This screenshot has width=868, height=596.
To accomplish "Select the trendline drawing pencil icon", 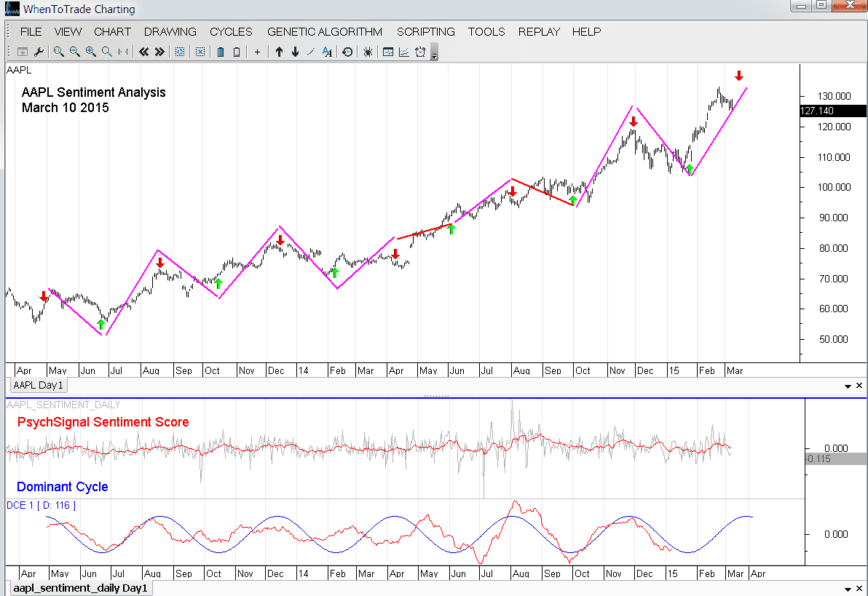I will point(311,51).
